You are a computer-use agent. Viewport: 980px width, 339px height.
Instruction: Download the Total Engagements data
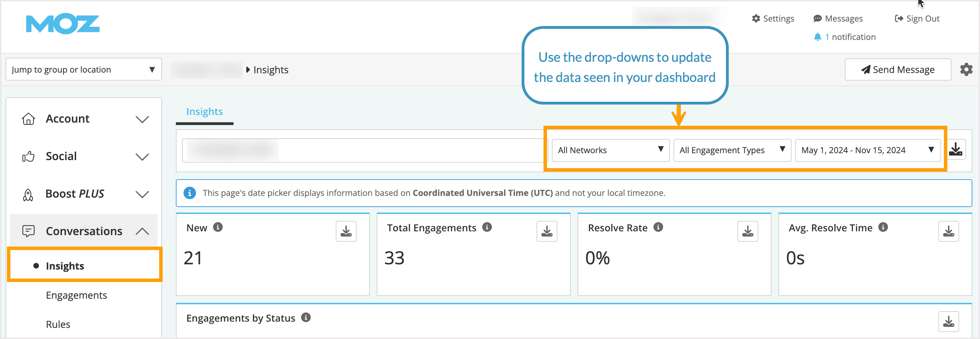pos(547,231)
